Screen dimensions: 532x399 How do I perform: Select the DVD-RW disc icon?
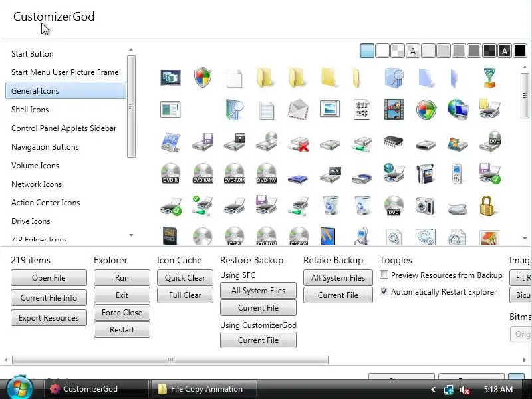click(267, 174)
